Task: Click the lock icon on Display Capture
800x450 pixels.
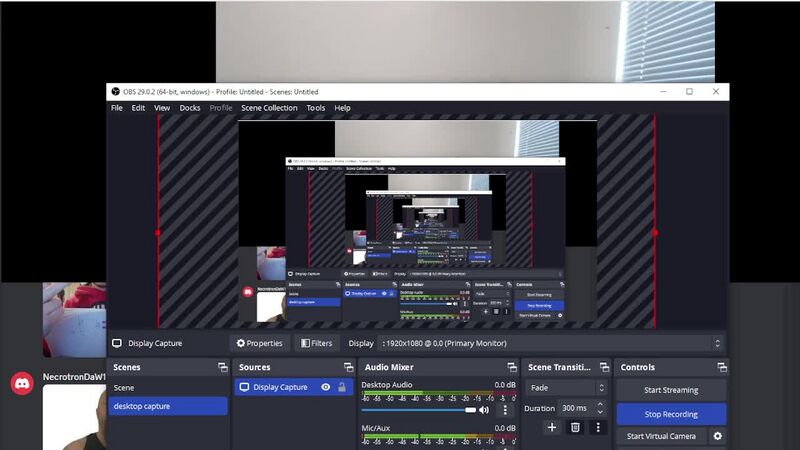Action: [x=342, y=387]
